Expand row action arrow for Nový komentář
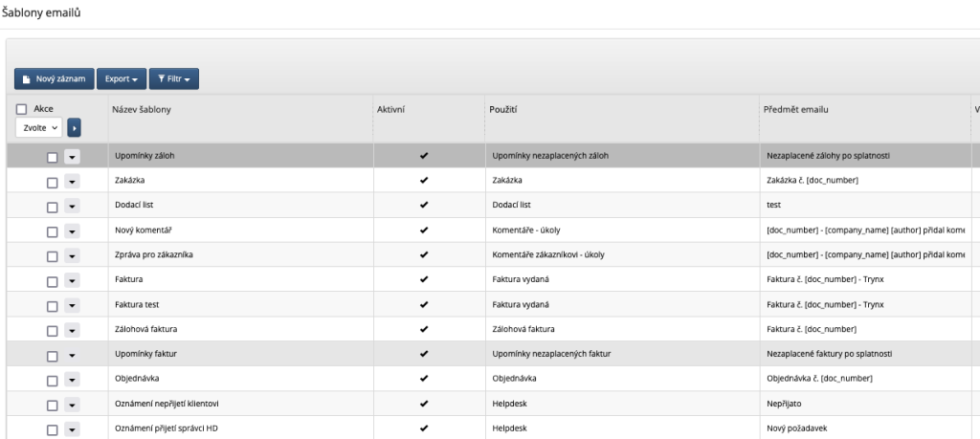The image size is (980, 439). [72, 231]
